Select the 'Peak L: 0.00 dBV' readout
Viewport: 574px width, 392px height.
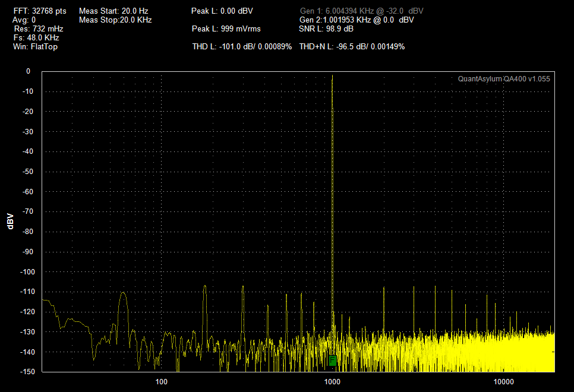click(x=222, y=11)
